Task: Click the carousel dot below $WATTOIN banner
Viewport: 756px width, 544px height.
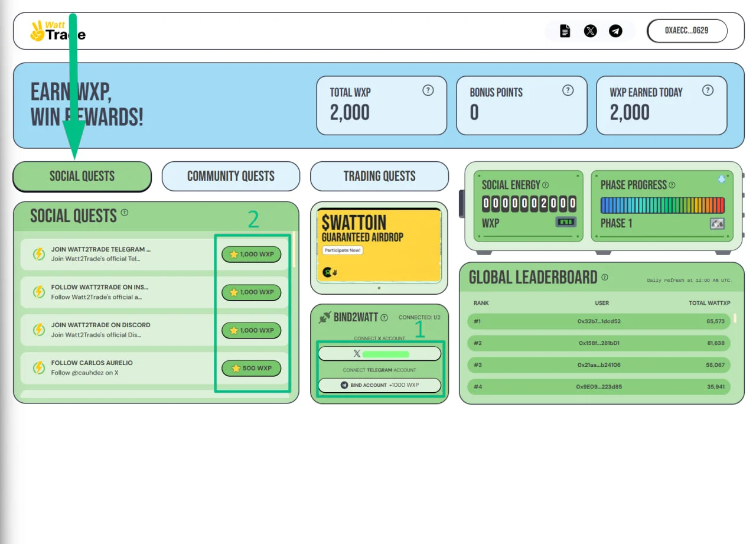Action: pos(379,288)
